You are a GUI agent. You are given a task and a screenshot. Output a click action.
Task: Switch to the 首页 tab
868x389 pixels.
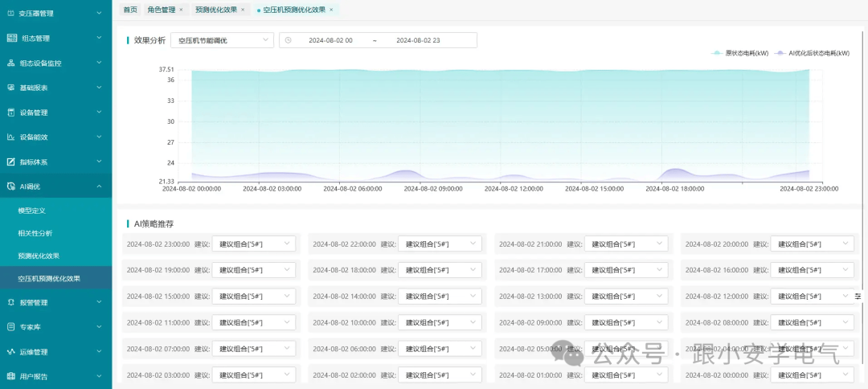click(129, 10)
